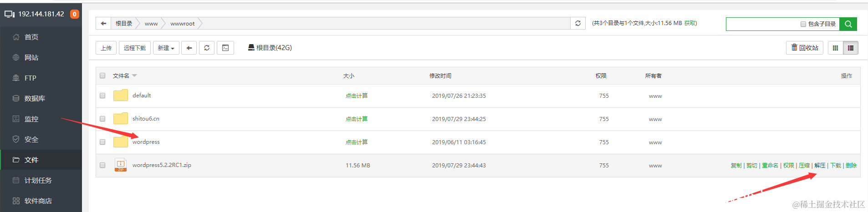Refresh the path using path bar refresh icon
Image resolution: width=868 pixels, height=212 pixels.
(578, 23)
